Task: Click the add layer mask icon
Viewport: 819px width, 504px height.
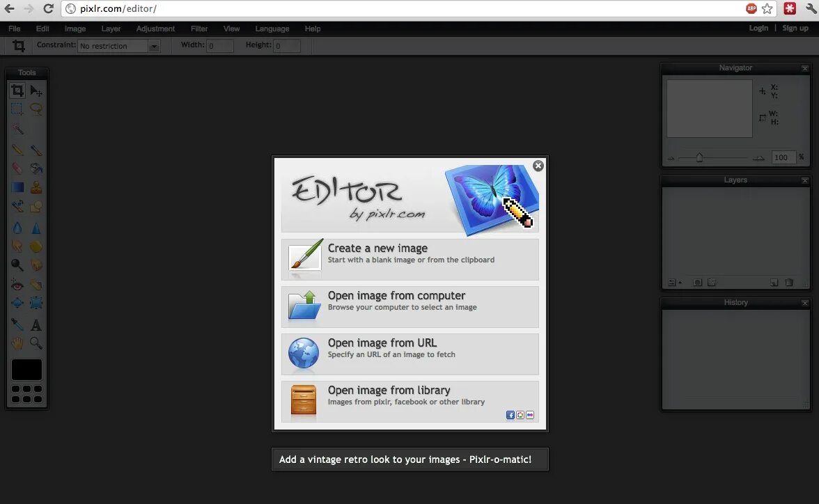Action: tap(697, 283)
